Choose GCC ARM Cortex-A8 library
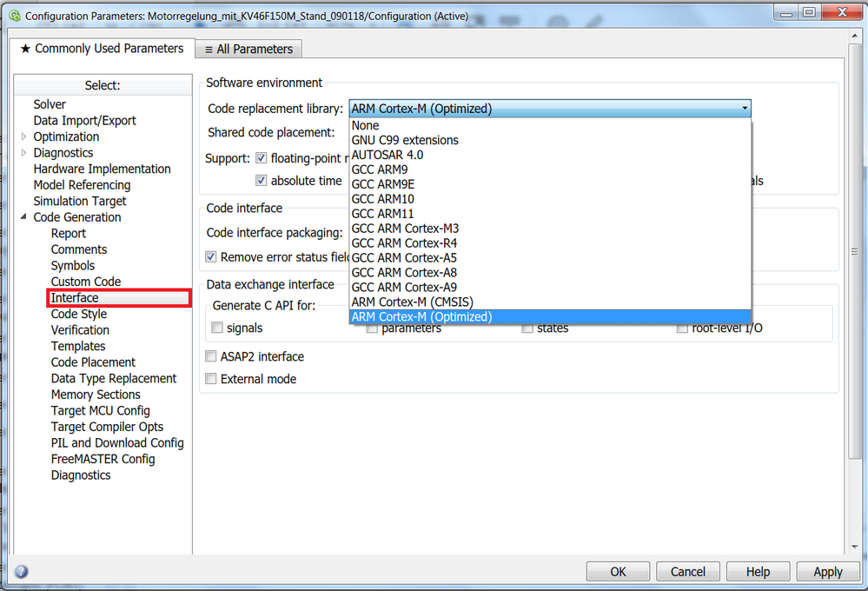868x591 pixels. pyautogui.click(x=550, y=273)
